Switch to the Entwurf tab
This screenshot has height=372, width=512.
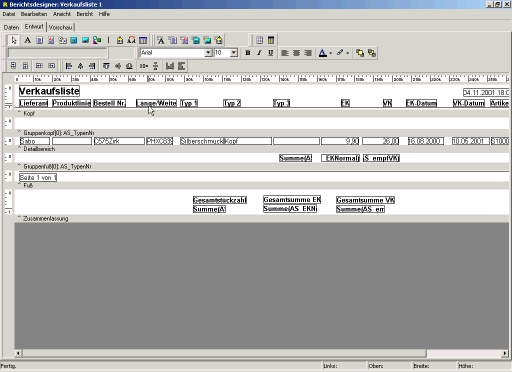34,27
